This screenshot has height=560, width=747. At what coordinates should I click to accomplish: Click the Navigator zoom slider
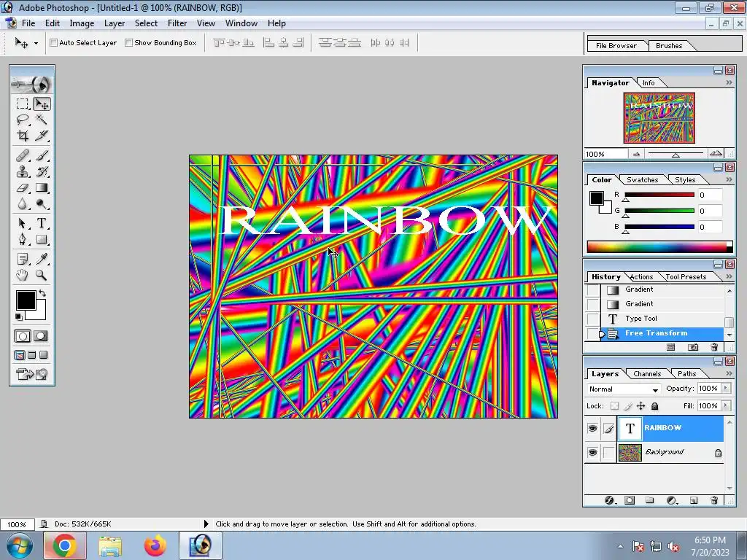click(x=676, y=154)
